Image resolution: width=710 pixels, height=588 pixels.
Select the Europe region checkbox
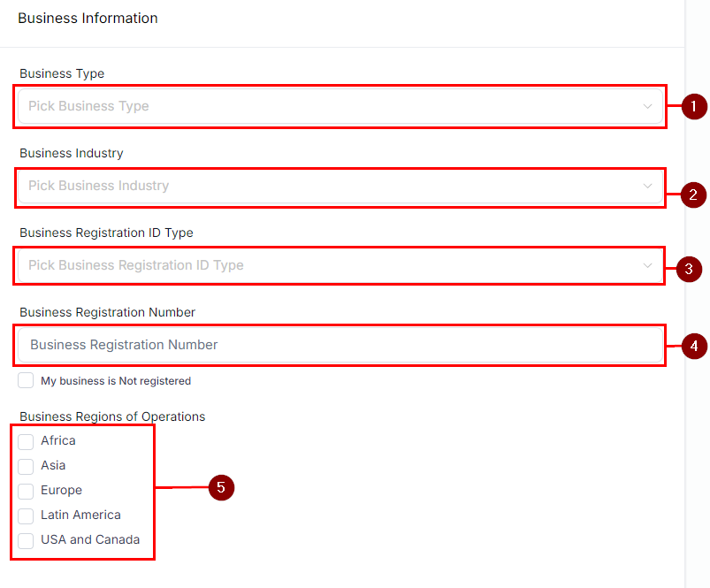(x=26, y=491)
